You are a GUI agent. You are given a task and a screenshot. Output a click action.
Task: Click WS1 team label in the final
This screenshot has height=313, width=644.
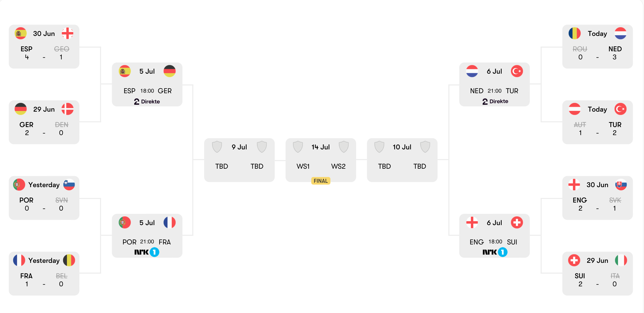click(x=303, y=166)
